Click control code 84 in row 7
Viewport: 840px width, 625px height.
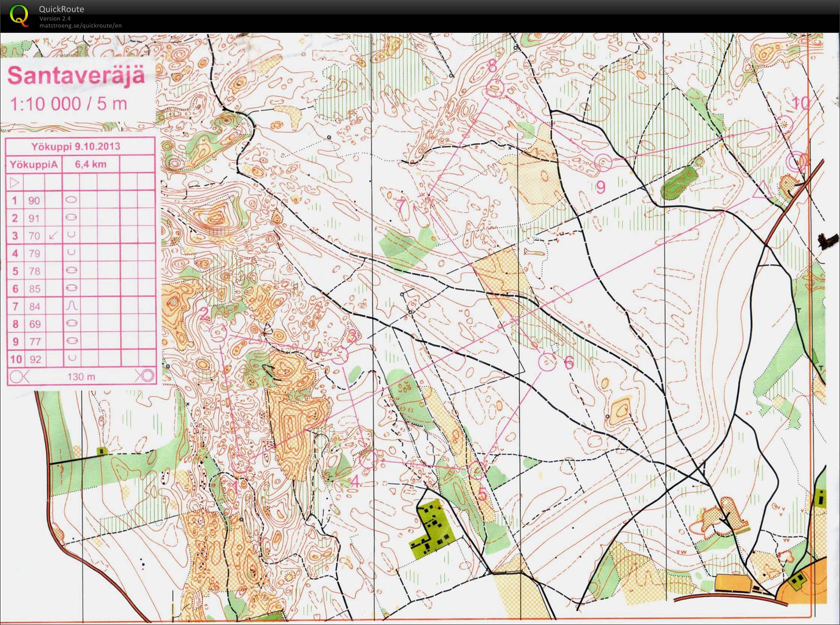tap(34, 307)
